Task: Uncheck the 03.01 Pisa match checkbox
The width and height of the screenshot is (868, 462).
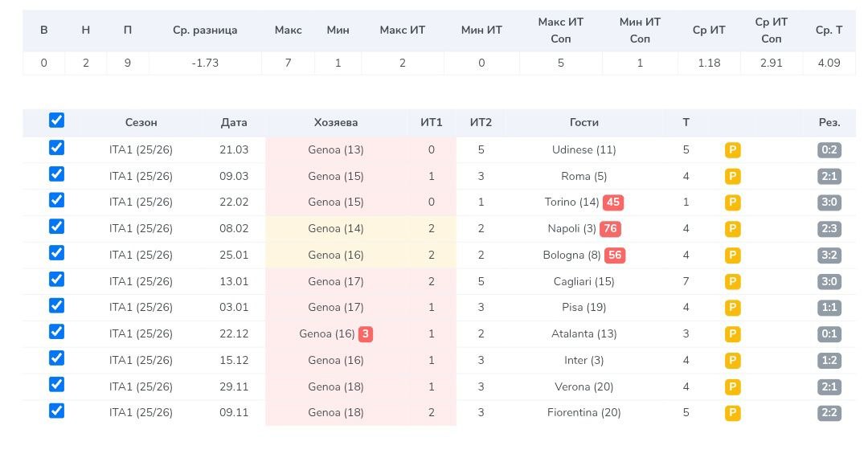Action: click(x=56, y=305)
